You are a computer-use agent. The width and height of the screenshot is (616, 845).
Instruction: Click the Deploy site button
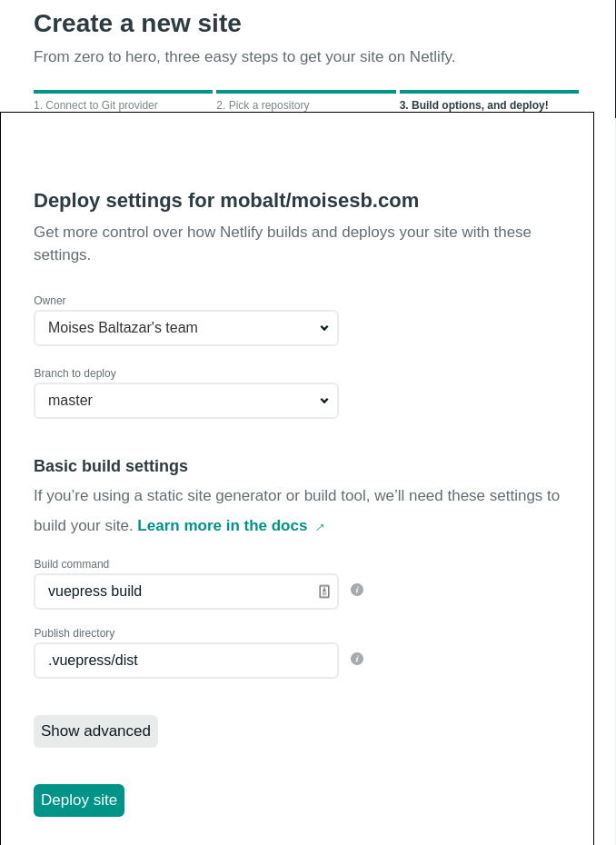pos(79,800)
